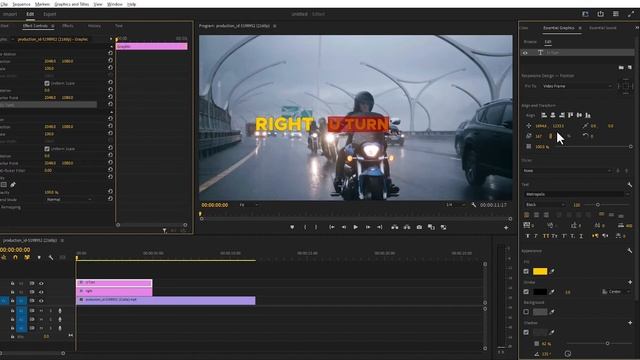Open the stroke position Center dropdown
The width and height of the screenshot is (640, 360).
(x=616, y=291)
